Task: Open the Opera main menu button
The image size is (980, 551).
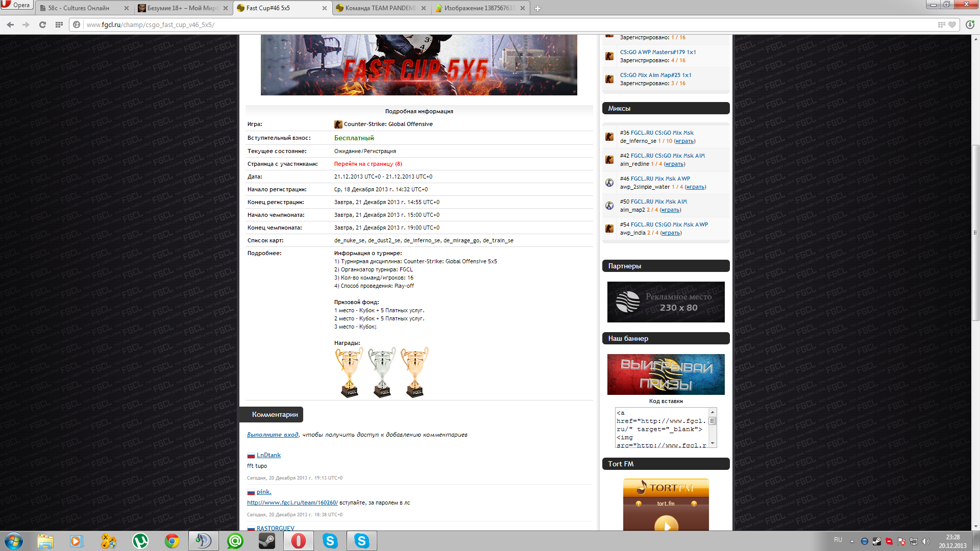Action: pos(16,5)
